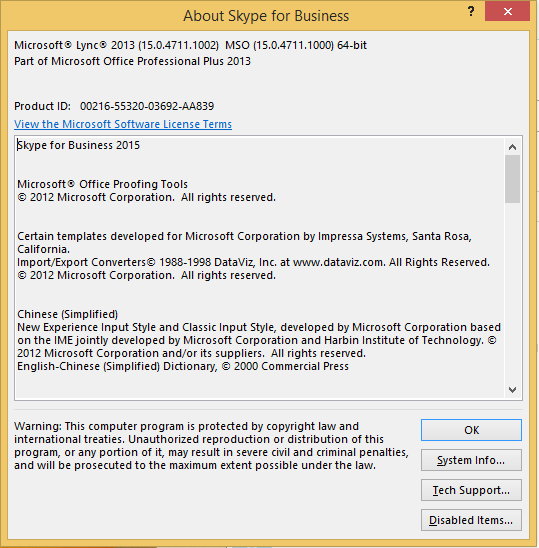Image resolution: width=539 pixels, height=548 pixels.
Task: Click the Product ID value 00216-55320-03692-AA839
Action: 147,106
